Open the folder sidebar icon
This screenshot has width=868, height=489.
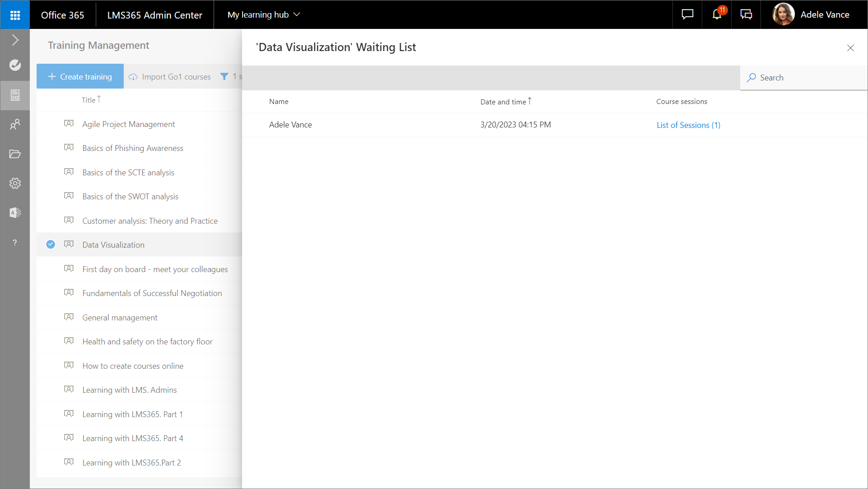15,154
